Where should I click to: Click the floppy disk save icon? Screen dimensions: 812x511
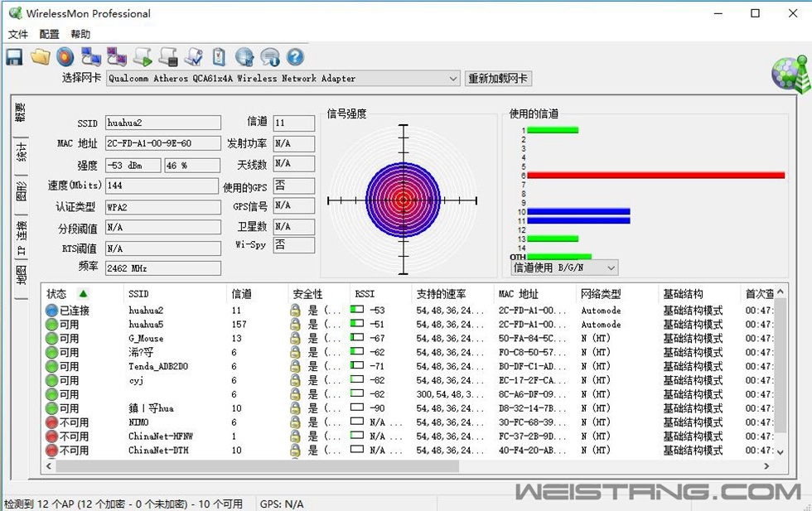tap(14, 57)
